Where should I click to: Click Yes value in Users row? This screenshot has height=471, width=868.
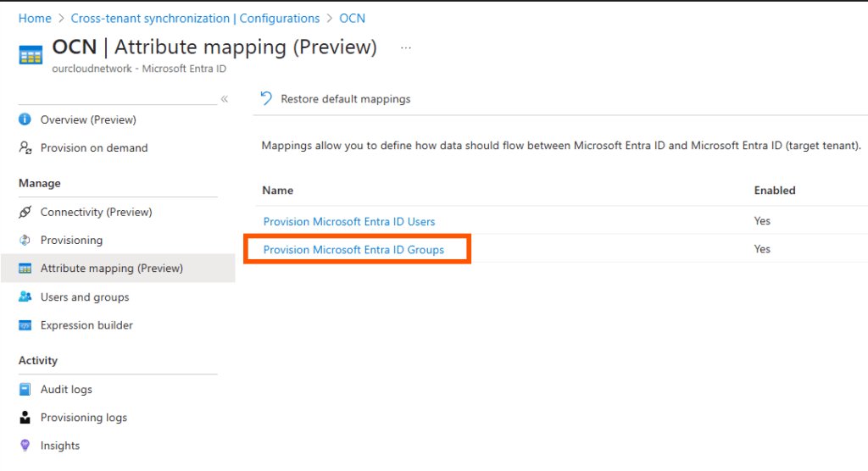pyautogui.click(x=762, y=221)
